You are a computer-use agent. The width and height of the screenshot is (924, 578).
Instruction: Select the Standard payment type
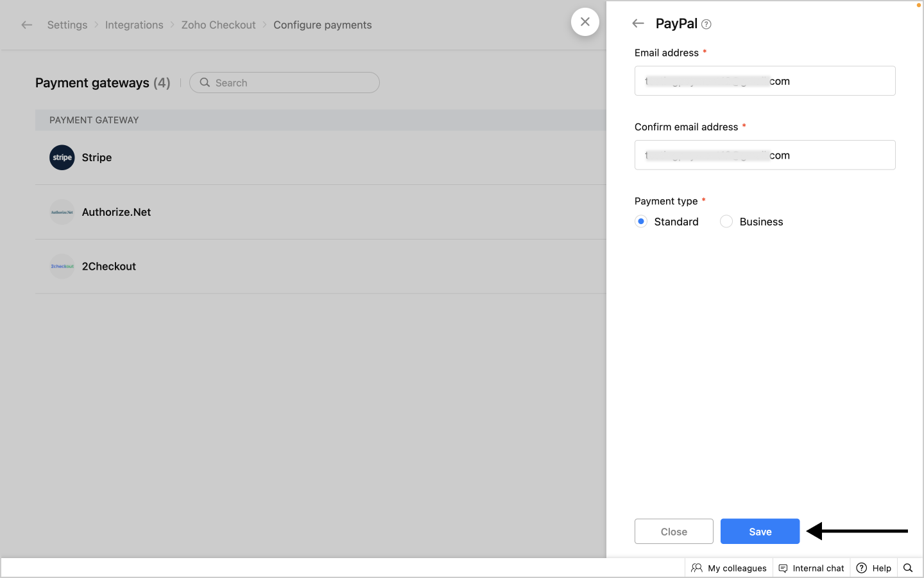click(x=641, y=222)
